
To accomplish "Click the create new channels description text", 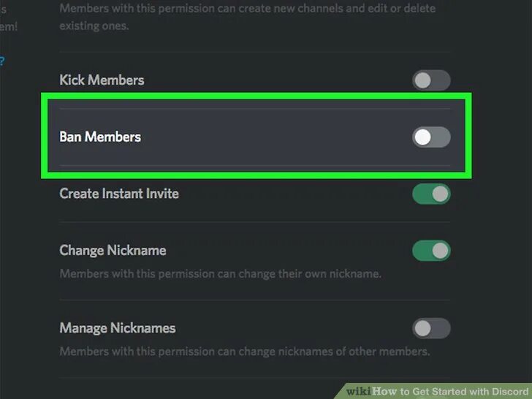I will (247, 17).
